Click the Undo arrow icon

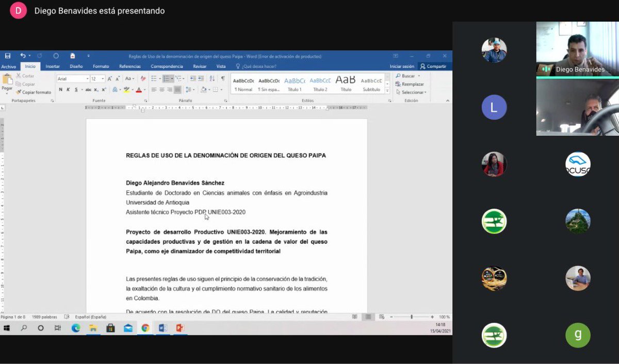[23, 56]
